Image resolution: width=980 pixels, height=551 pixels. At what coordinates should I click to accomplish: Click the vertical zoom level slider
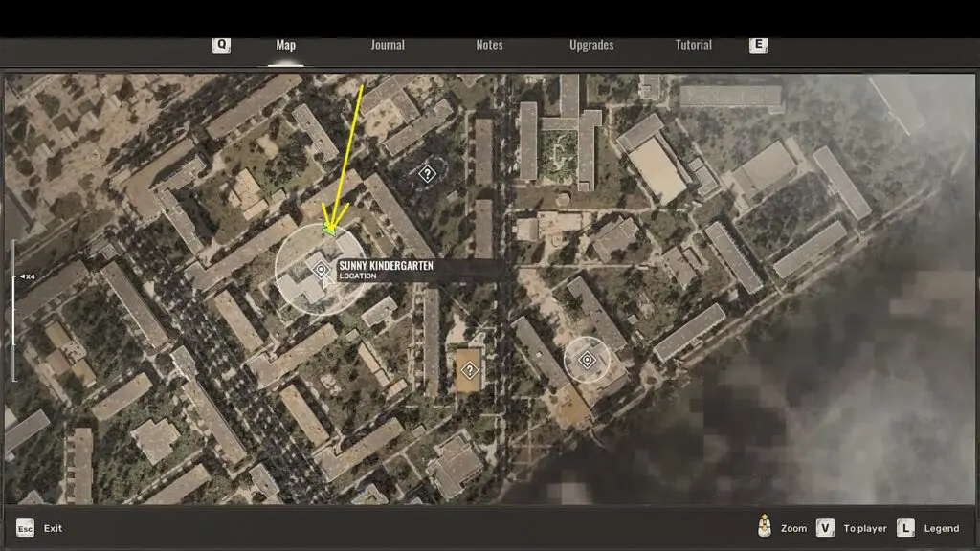[13, 311]
